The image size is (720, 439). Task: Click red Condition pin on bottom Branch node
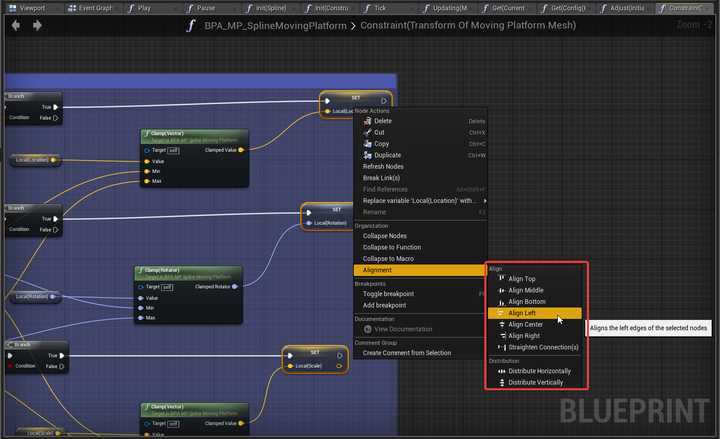click(x=10, y=366)
